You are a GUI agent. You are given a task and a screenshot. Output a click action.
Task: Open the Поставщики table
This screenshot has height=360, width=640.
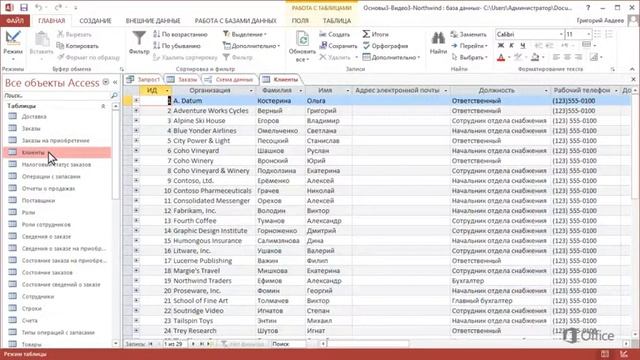pos(38,201)
